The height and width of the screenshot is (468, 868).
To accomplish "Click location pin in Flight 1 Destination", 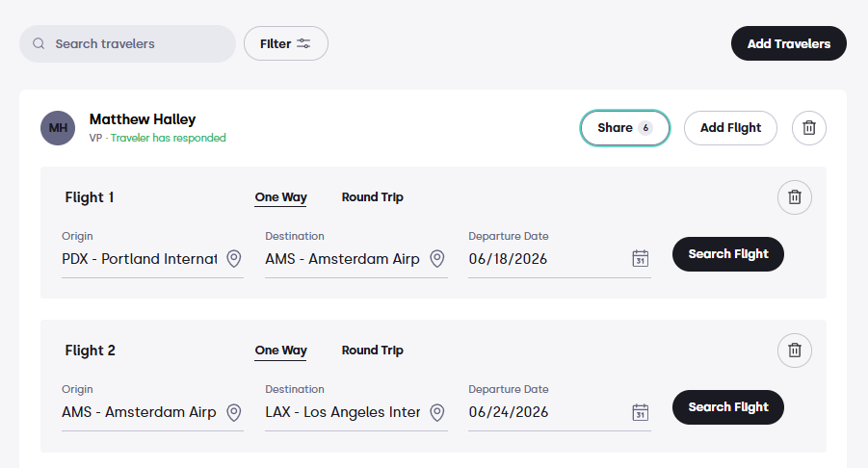I will pyautogui.click(x=437, y=258).
